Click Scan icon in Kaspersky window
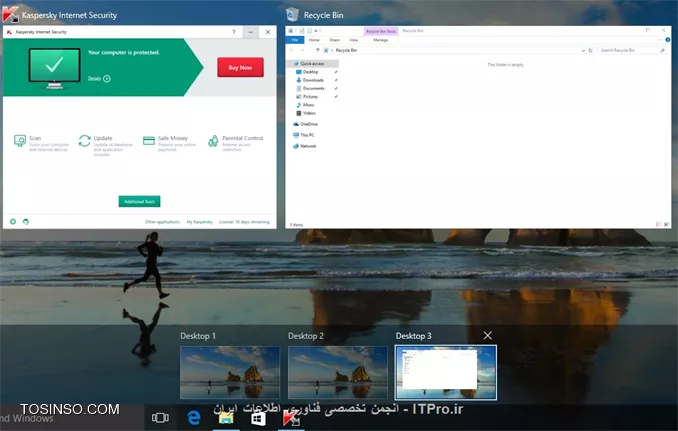Viewport: 678px width, 431px height. pos(20,140)
